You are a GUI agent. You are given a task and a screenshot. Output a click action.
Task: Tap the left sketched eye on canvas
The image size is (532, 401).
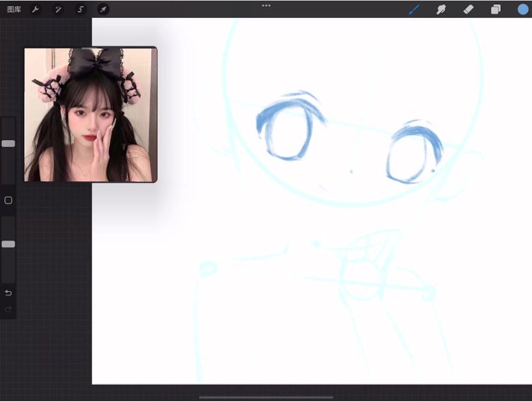coord(289,133)
